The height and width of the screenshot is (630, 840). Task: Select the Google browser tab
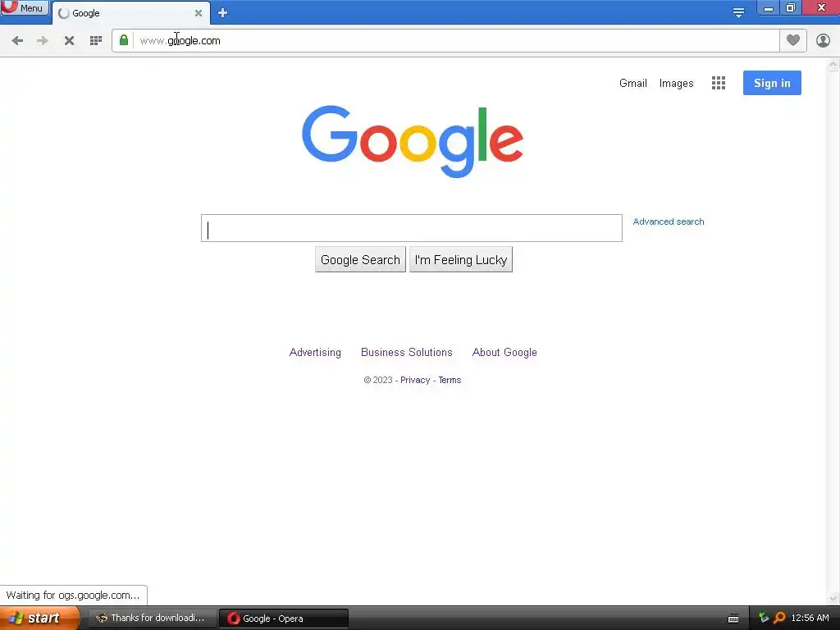coord(130,13)
